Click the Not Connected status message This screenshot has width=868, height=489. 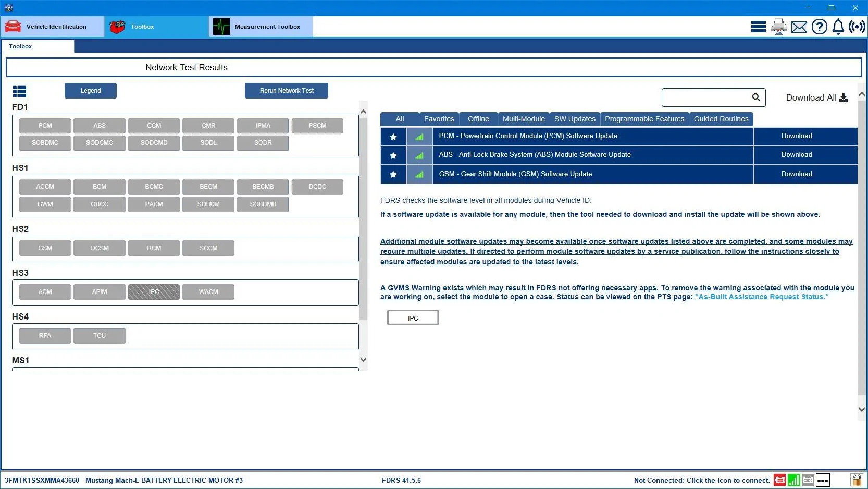pos(702,480)
